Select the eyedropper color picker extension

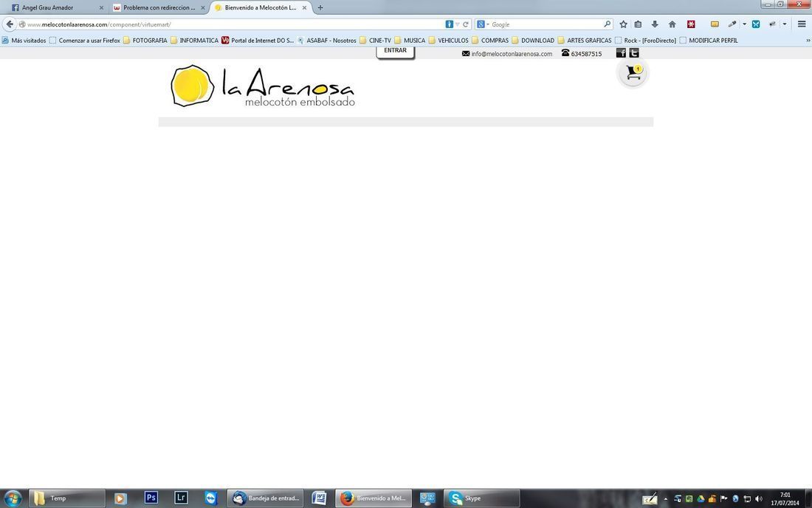(x=732, y=24)
